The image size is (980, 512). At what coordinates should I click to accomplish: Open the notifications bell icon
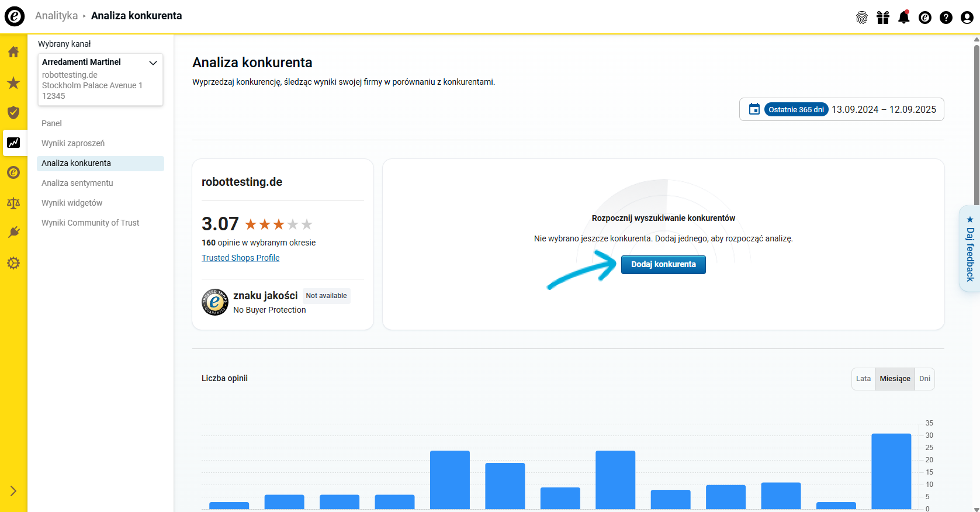[903, 18]
